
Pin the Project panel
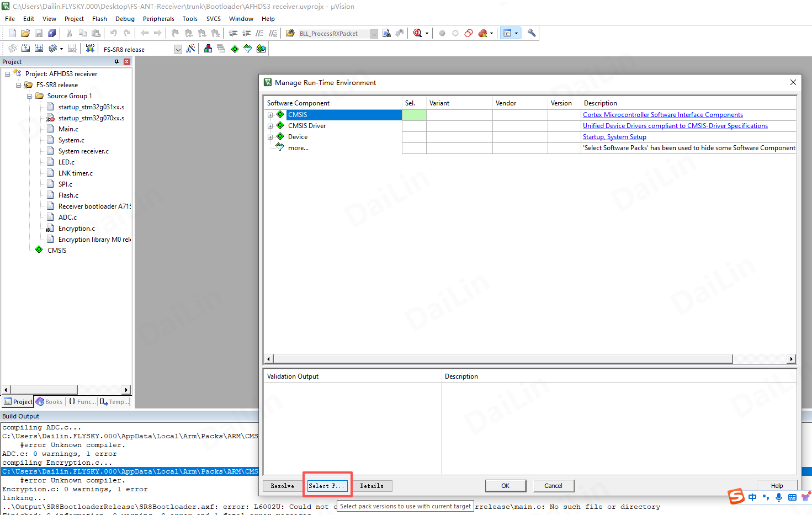coord(116,62)
